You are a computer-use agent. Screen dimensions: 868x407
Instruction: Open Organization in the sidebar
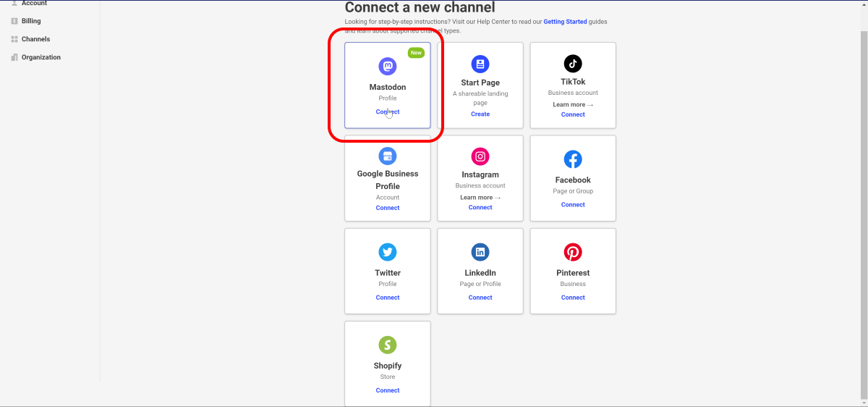[41, 57]
